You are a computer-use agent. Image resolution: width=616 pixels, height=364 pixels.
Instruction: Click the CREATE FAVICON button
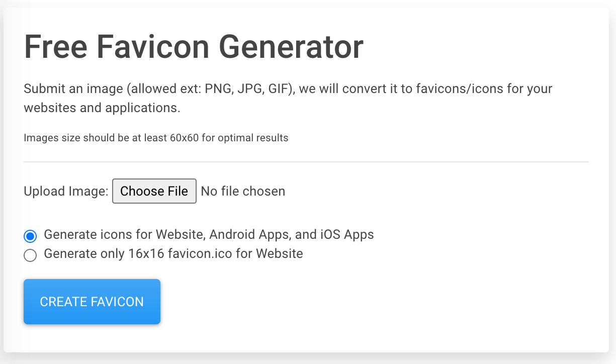[x=92, y=302]
